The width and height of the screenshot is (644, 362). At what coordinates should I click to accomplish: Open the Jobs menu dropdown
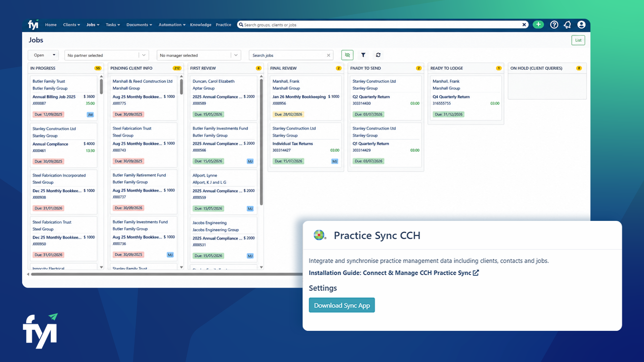pyautogui.click(x=93, y=25)
